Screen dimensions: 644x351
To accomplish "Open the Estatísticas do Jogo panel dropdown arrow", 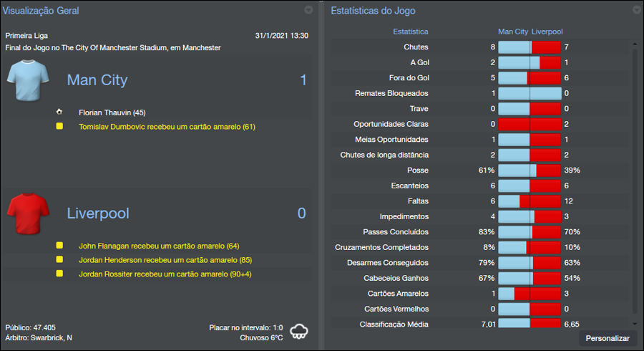I will click(x=637, y=10).
